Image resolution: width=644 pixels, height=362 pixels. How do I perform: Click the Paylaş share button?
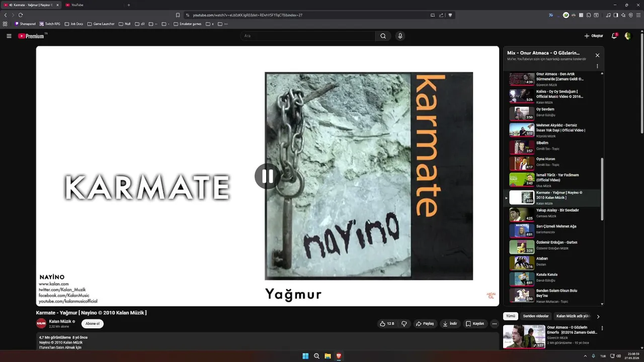coord(425,324)
